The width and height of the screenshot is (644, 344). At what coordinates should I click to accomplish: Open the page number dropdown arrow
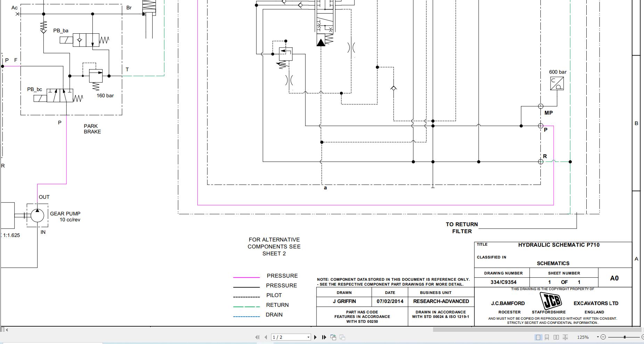[308, 337]
